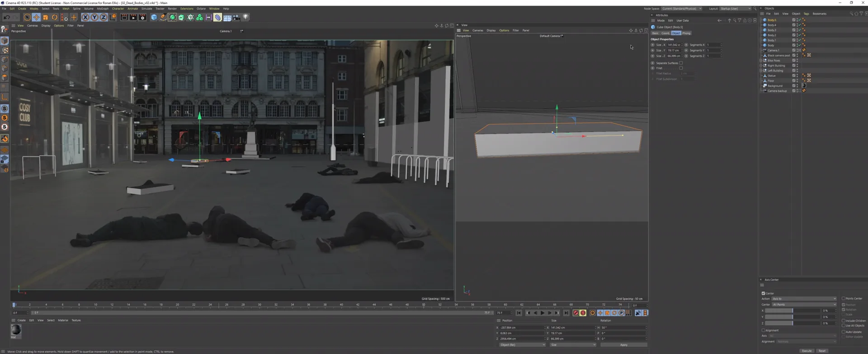Open the Cube primitive object icon
The height and width of the screenshot is (354, 868).
pos(154,17)
